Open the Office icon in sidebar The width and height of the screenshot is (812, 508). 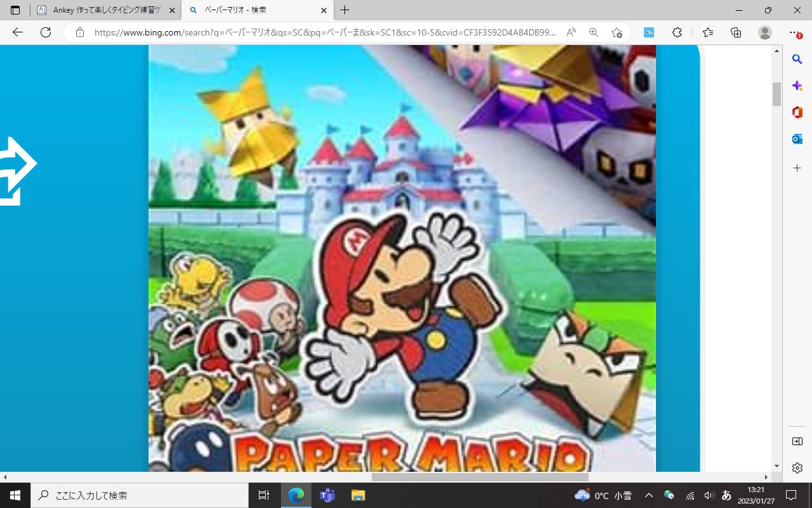797,112
